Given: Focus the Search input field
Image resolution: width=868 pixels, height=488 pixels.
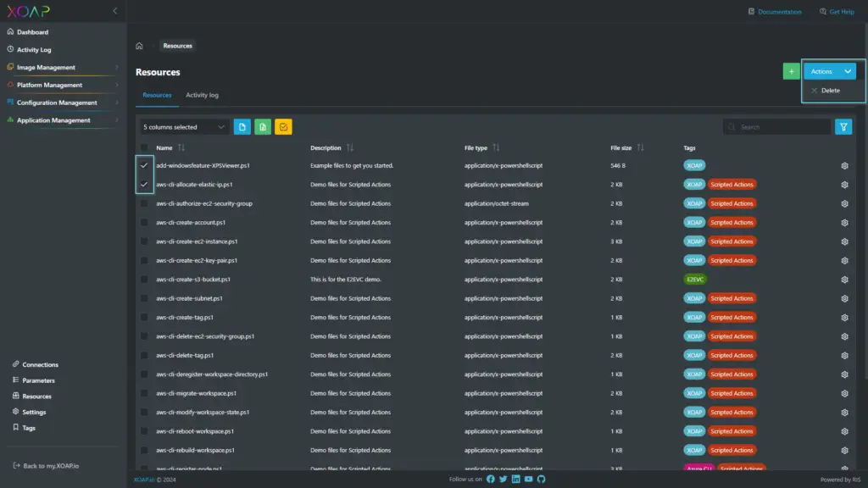Looking at the screenshot, I should tap(776, 127).
